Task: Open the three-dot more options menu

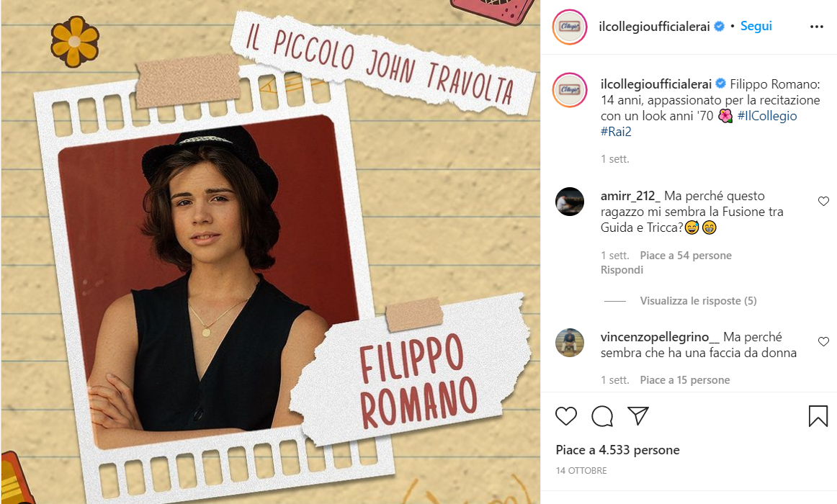Action: tap(817, 27)
